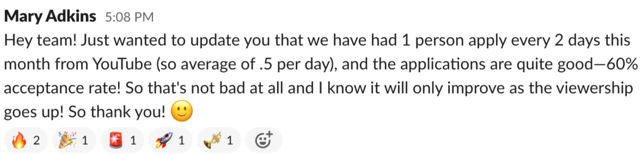
Task: Click the red siren light emoji reaction
Action: pos(116,140)
